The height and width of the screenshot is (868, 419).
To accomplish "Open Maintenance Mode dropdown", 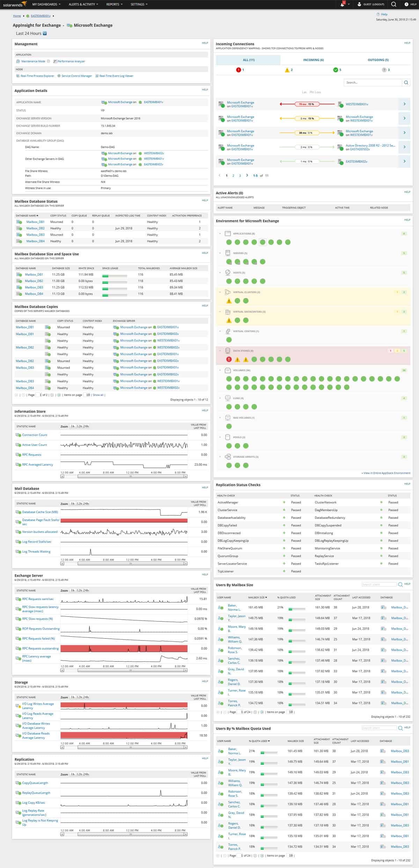I will click(48, 61).
